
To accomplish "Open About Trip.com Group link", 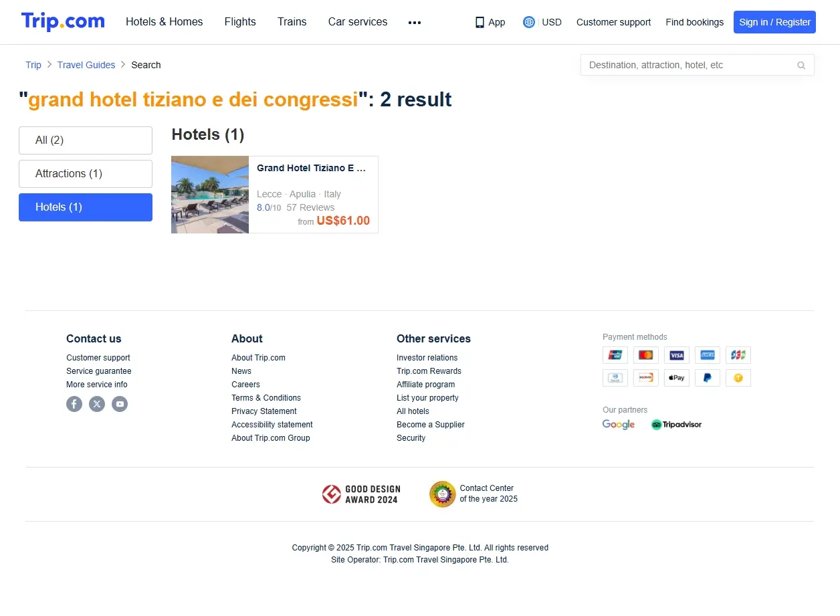I will [271, 438].
